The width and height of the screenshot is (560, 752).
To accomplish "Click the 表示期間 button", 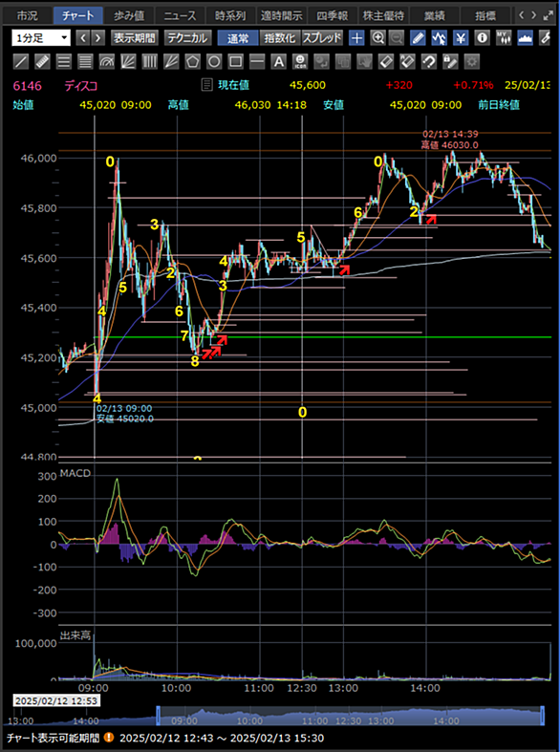I will click(x=134, y=38).
